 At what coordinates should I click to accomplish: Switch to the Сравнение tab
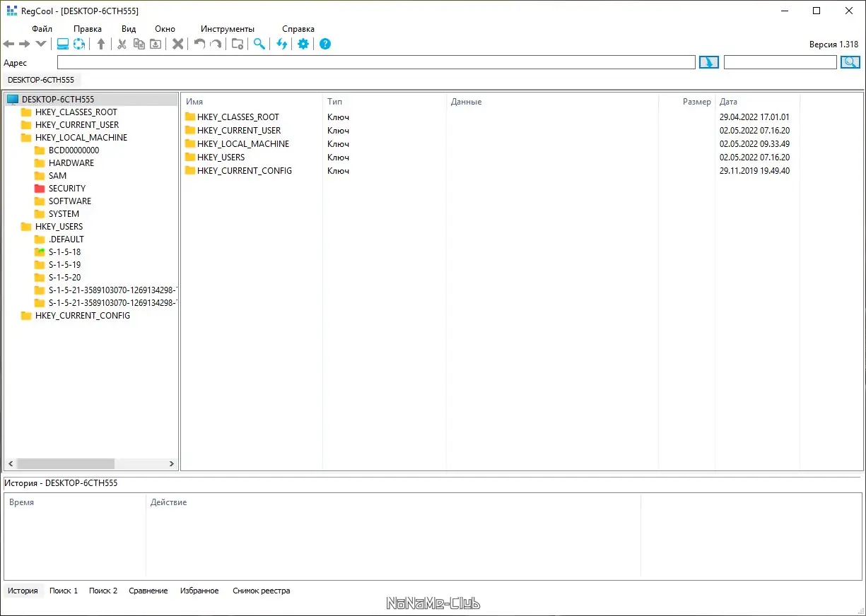pyautogui.click(x=148, y=591)
